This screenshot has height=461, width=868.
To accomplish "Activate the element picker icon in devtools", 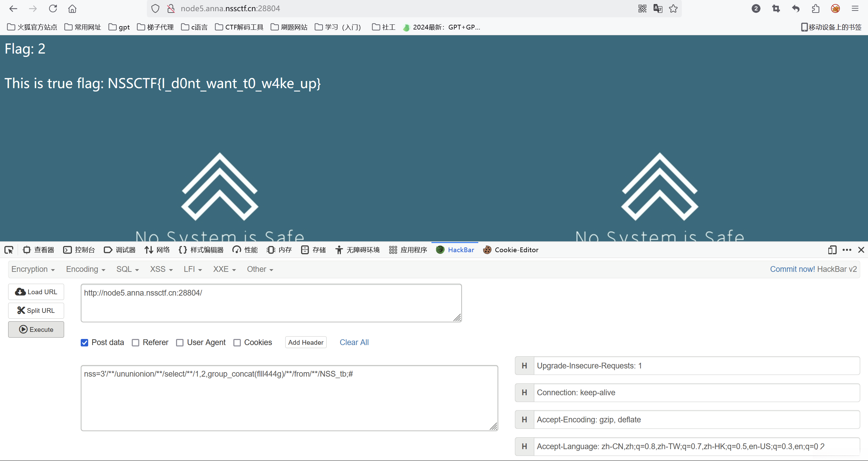I will [9, 250].
